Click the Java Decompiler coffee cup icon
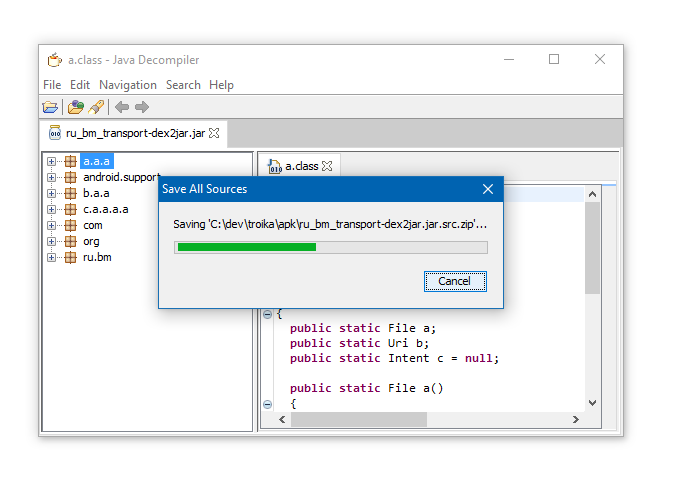This screenshot has height=485, width=678. (54, 60)
